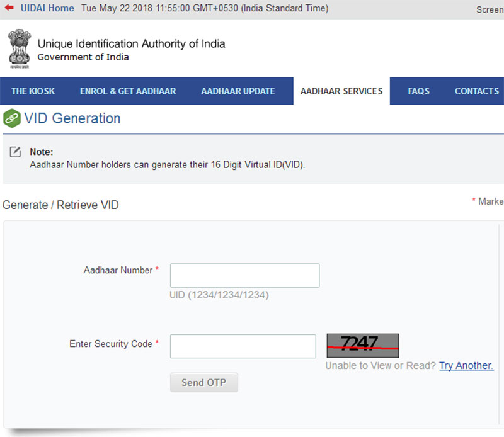Screen dimensions: 504x437
Task: Click the 7247 captcha image
Action: click(x=362, y=344)
